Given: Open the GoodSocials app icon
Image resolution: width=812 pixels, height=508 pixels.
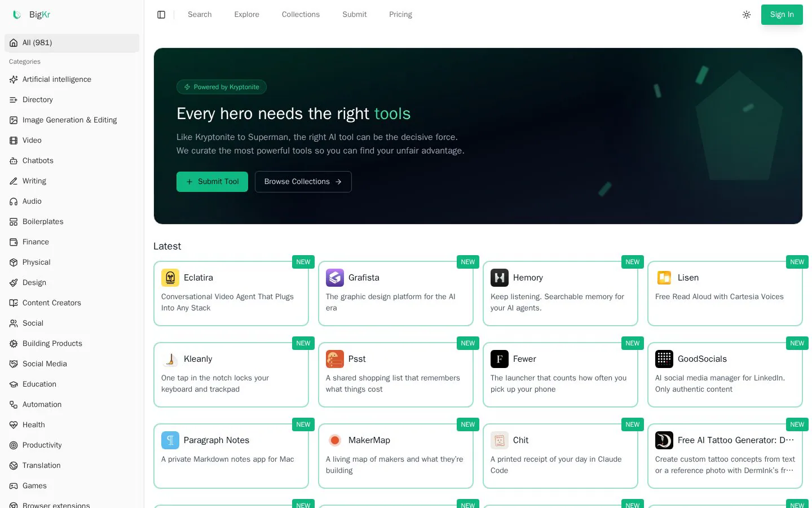Looking at the screenshot, I should click(664, 359).
